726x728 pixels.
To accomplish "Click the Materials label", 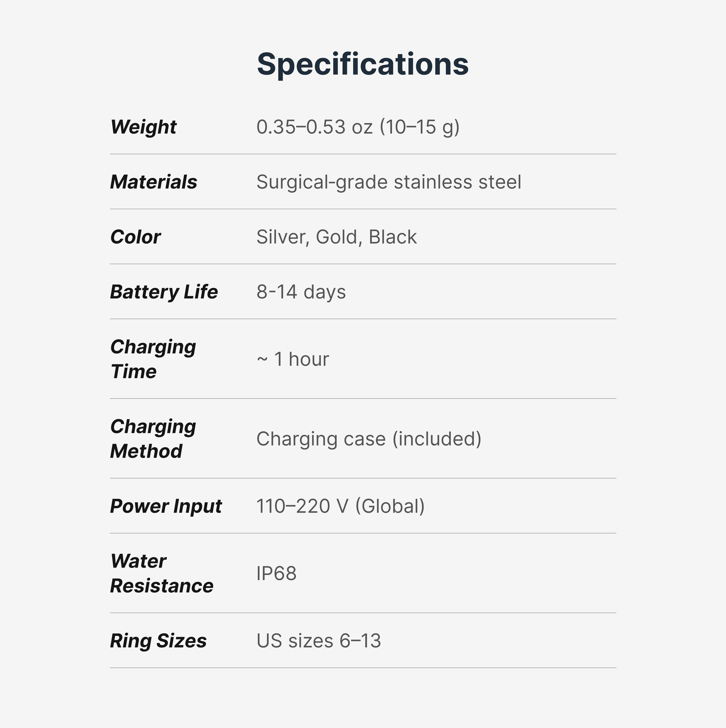I will tap(154, 182).
